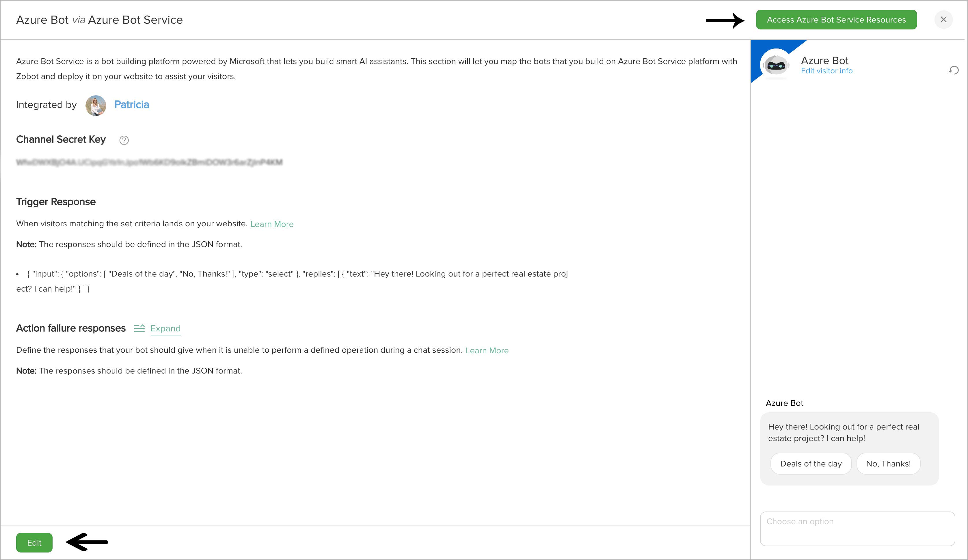
Task: Click Patricia's profile picture
Action: [x=96, y=105]
